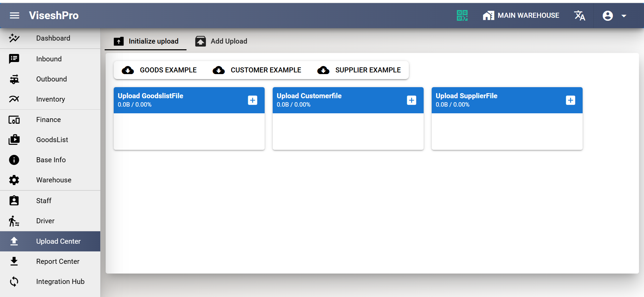Expand the user account dropdown arrow
Viewport: 644px width, 297px height.
click(624, 16)
